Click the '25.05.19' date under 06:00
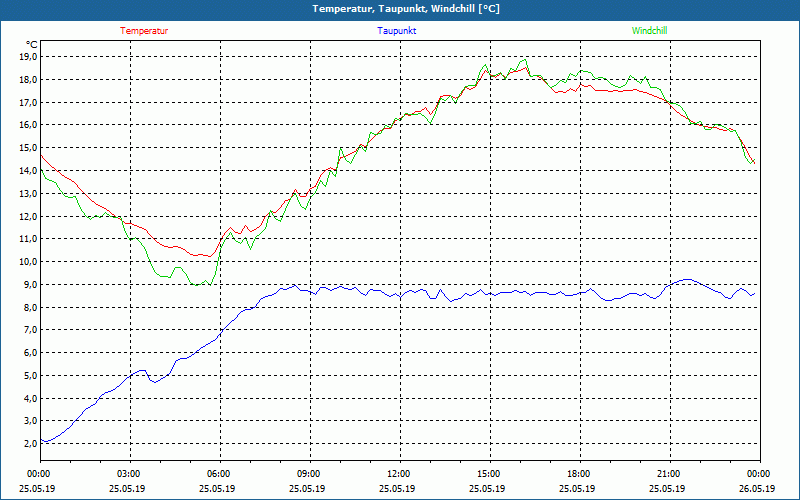The width and height of the screenshot is (800, 500). (x=217, y=488)
